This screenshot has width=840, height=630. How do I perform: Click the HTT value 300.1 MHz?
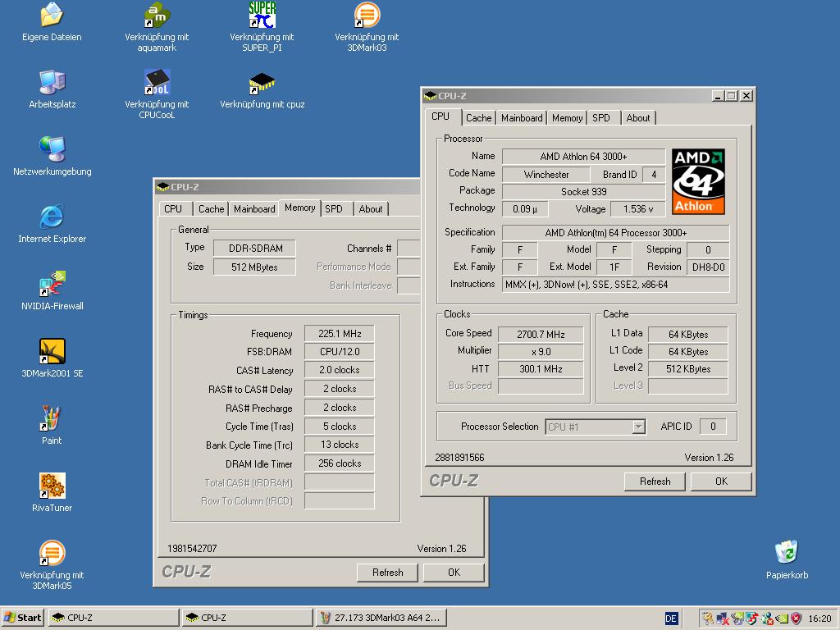pyautogui.click(x=541, y=368)
